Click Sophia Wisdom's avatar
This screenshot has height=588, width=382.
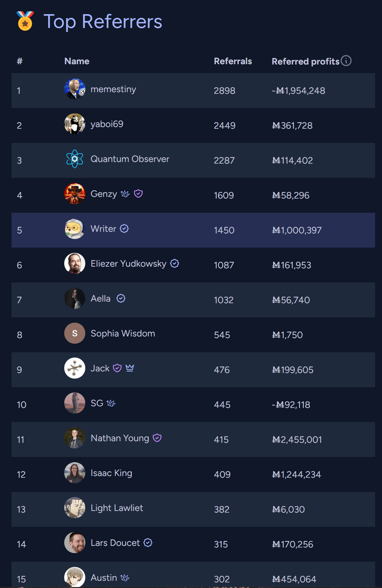tap(75, 333)
